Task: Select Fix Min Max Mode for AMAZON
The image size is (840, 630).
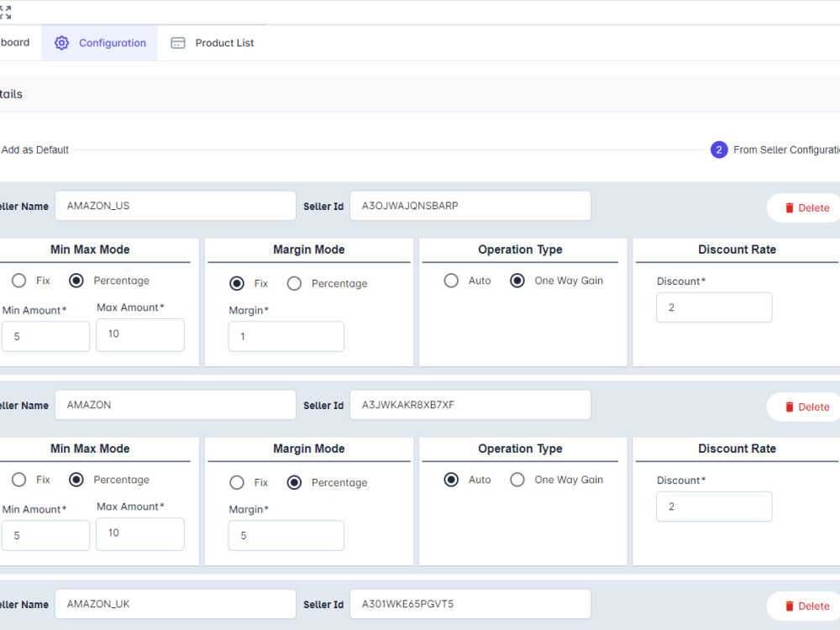Action: coord(18,480)
